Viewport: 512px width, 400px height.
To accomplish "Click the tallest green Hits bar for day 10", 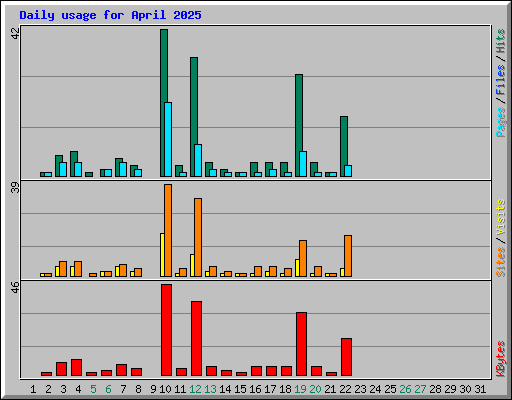I will click(163, 103).
